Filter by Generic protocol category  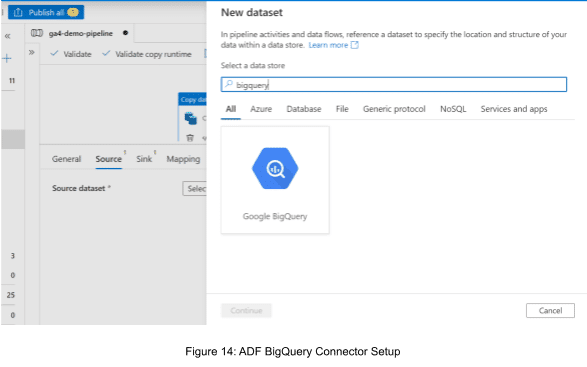coord(394,109)
